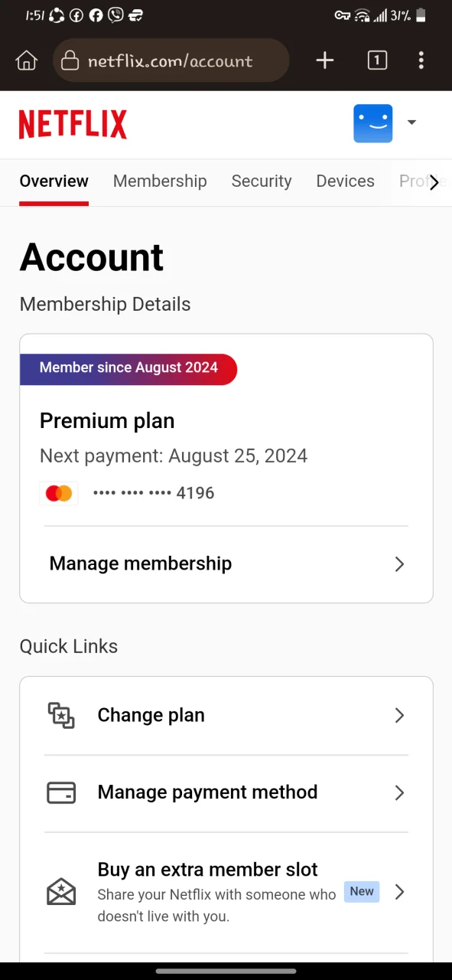The image size is (452, 980).
Task: Open a new browser tab with plus icon
Action: click(325, 60)
